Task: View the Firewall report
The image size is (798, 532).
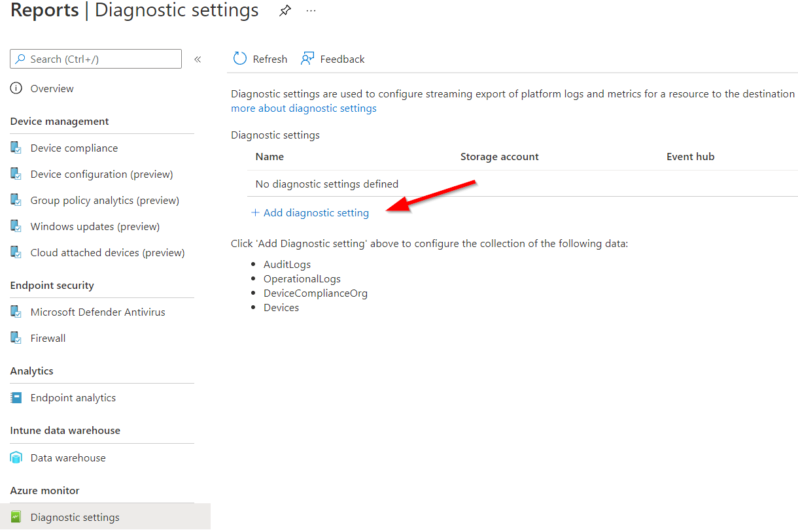Action: [x=48, y=338]
